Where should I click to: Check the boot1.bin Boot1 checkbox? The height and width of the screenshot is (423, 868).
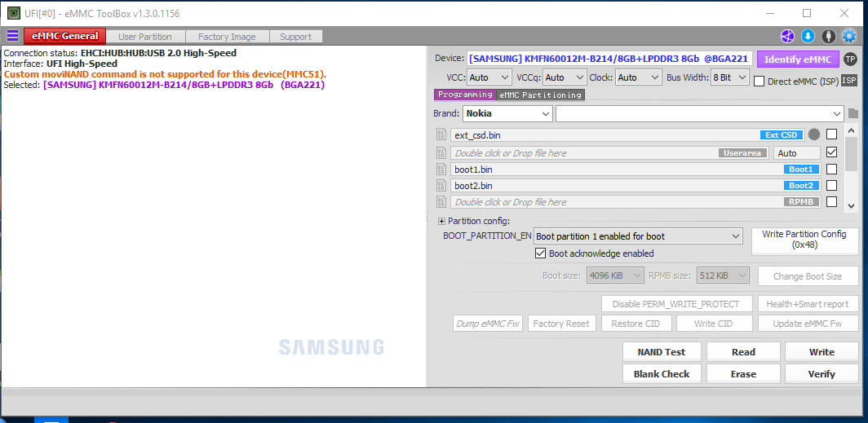pyautogui.click(x=831, y=170)
